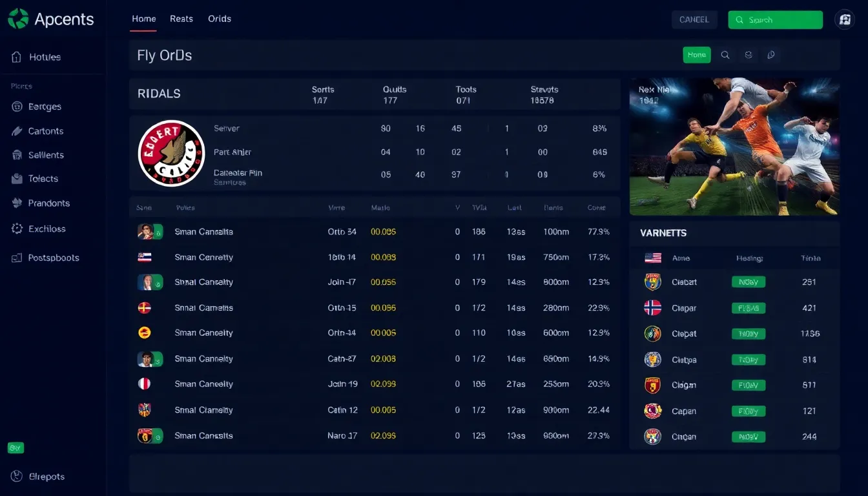Click the Exchloss gear icon
This screenshot has height=496, width=868.
point(17,229)
